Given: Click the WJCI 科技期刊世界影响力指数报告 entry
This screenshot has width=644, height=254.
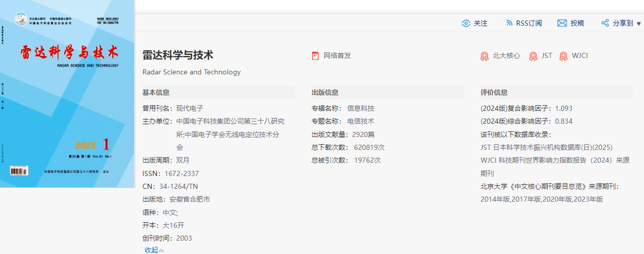Looking at the screenshot, I should [555, 167].
